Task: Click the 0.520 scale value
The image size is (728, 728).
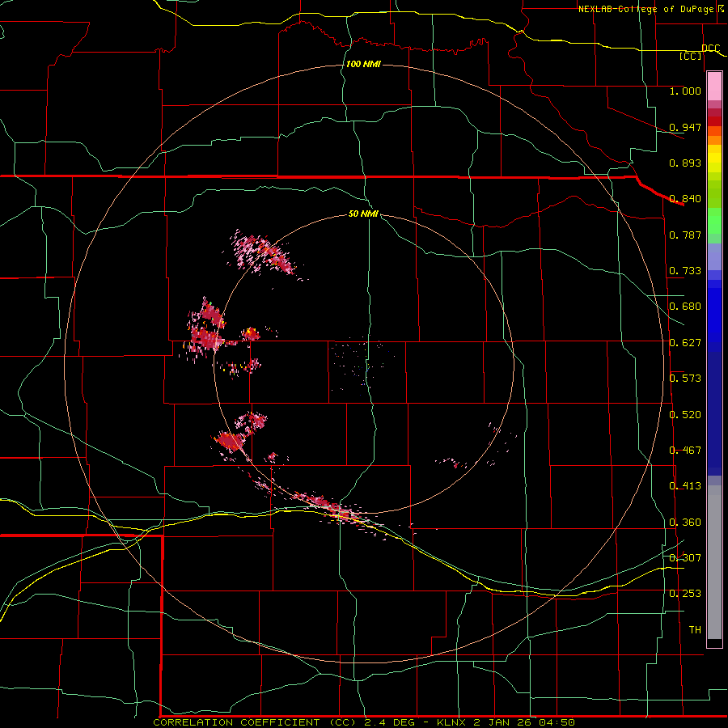Action: pos(685,415)
